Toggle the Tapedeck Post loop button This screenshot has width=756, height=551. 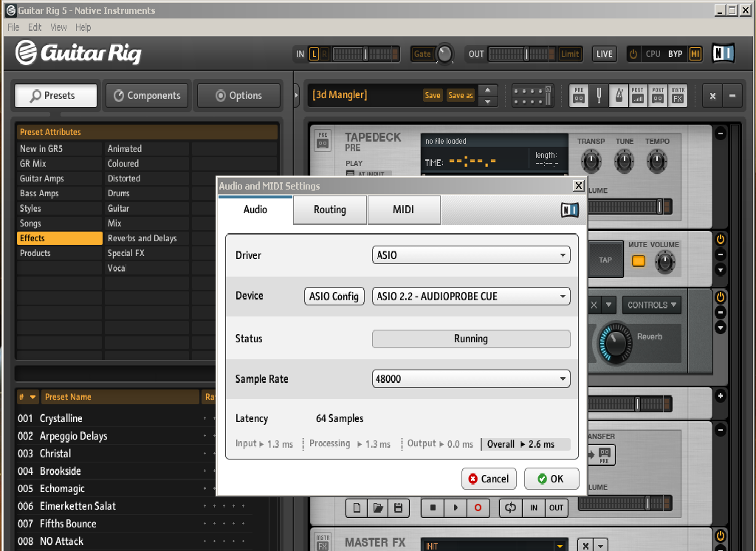point(510,507)
